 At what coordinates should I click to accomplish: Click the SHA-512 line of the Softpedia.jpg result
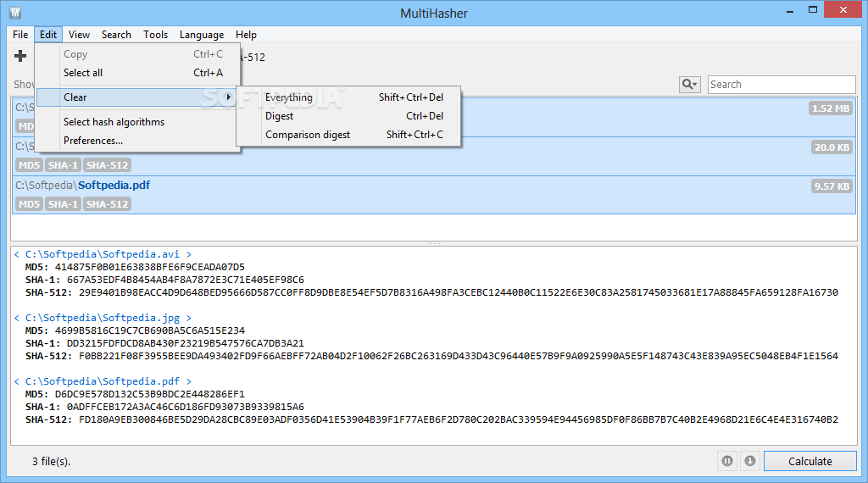(431, 356)
